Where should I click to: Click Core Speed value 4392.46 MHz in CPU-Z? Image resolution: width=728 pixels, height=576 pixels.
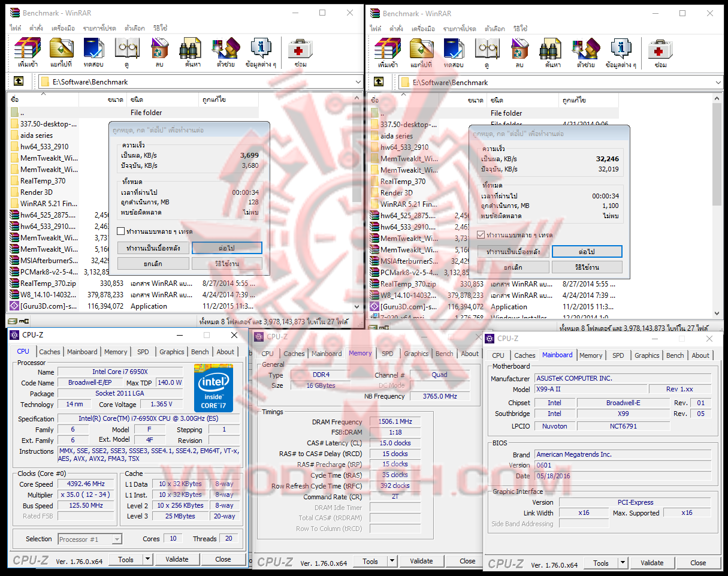86,484
